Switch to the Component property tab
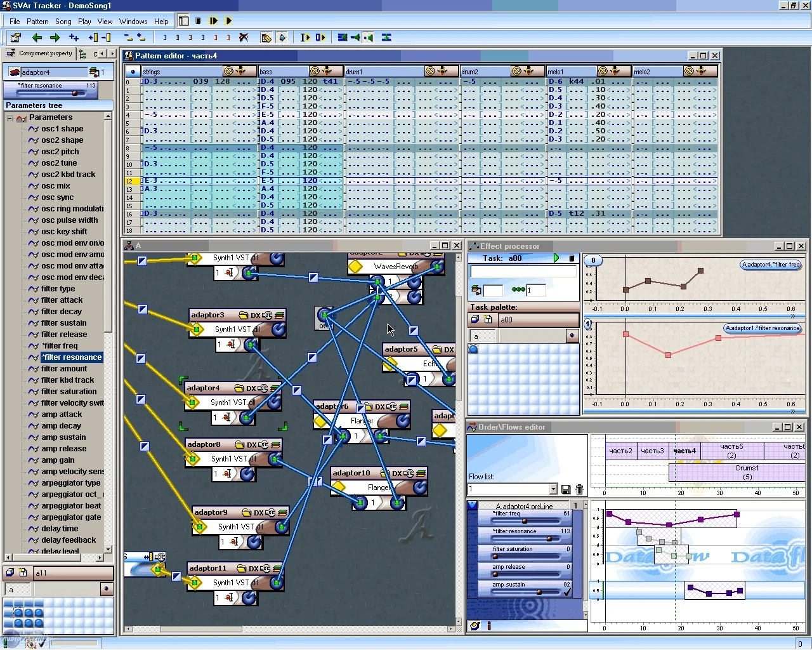 (39, 53)
